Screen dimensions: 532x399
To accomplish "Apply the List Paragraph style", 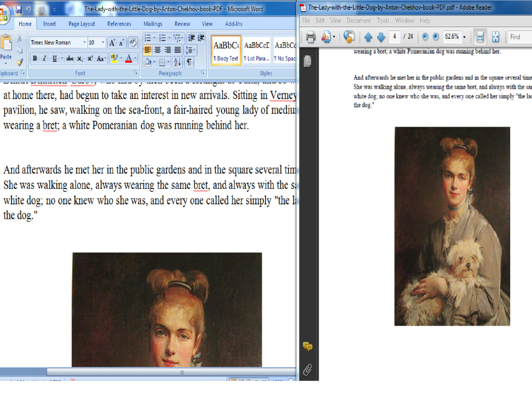I will click(x=256, y=50).
